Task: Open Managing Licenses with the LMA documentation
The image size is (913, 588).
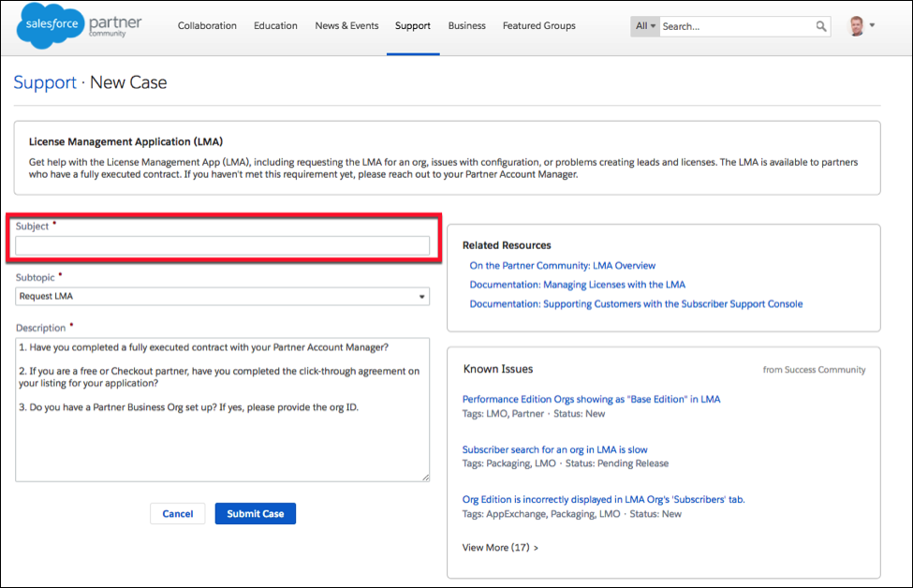Action: pyautogui.click(x=578, y=285)
